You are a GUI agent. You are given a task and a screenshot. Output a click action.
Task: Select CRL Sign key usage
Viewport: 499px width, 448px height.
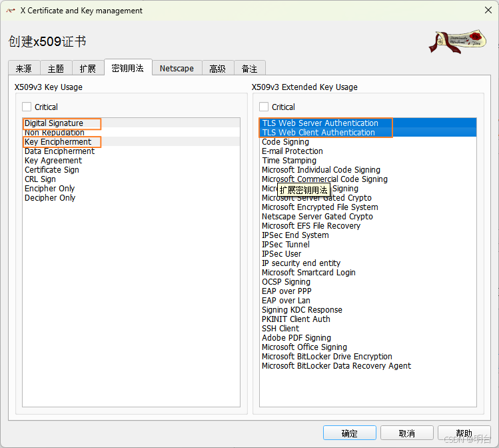[131, 179]
